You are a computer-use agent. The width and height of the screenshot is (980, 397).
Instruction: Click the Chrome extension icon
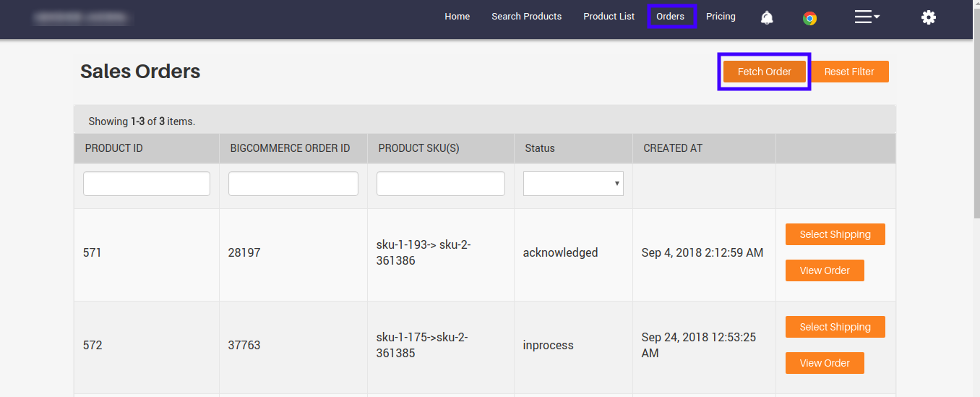(x=809, y=18)
